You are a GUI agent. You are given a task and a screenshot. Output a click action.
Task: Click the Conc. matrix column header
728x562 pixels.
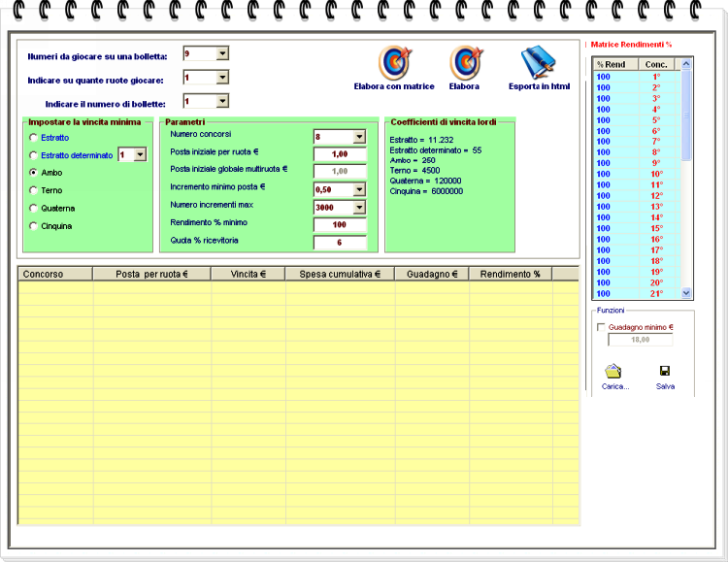coord(656,65)
